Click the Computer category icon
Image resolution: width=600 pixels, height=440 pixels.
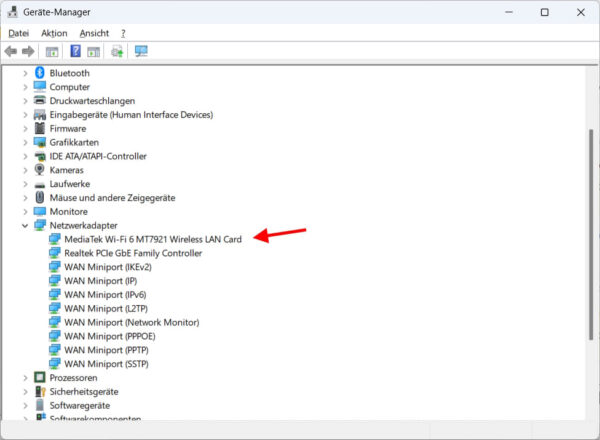click(x=40, y=86)
